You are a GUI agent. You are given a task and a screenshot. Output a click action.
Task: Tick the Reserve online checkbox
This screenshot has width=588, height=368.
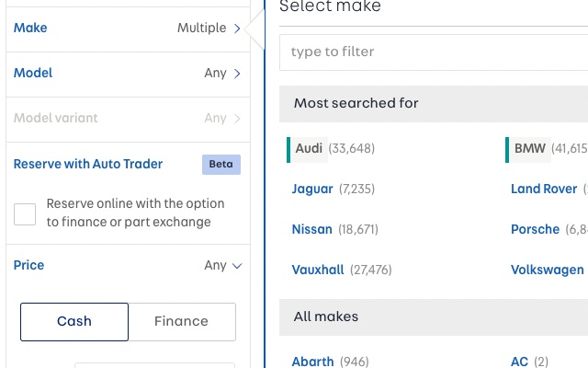tap(25, 214)
